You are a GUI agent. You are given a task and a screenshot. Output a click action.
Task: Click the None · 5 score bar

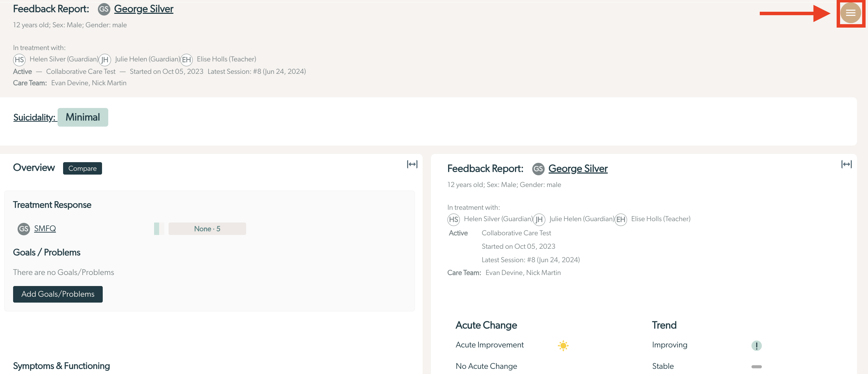pyautogui.click(x=207, y=229)
